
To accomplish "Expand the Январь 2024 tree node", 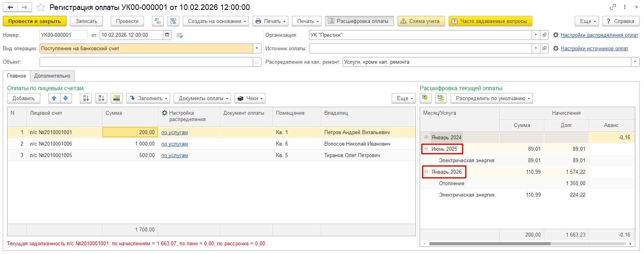I will pos(426,137).
